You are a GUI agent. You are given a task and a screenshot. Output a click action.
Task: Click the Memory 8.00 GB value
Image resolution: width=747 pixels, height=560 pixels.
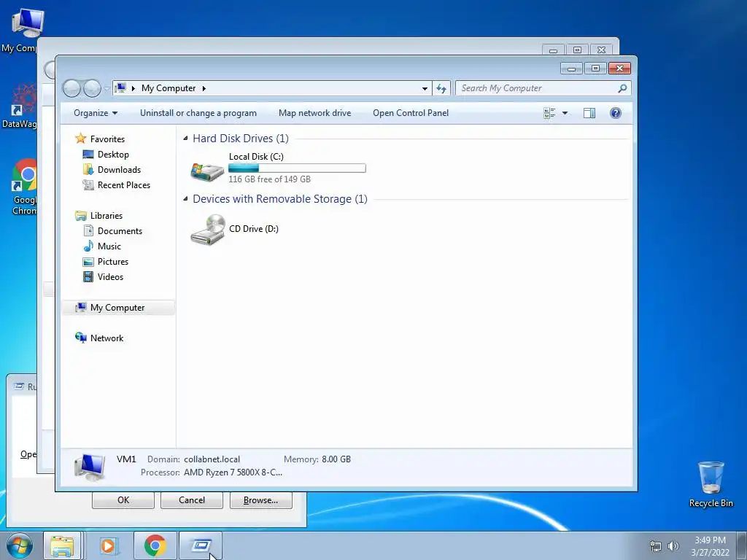pos(336,459)
